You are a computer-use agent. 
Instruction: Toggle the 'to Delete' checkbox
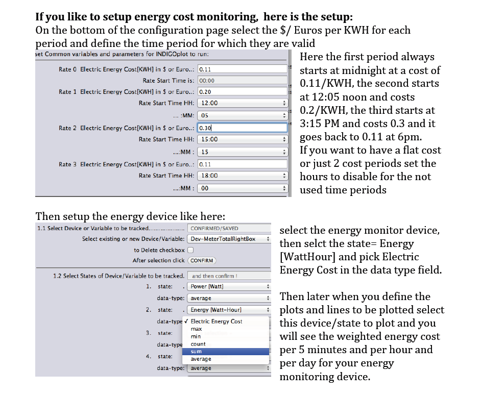tap(190, 250)
